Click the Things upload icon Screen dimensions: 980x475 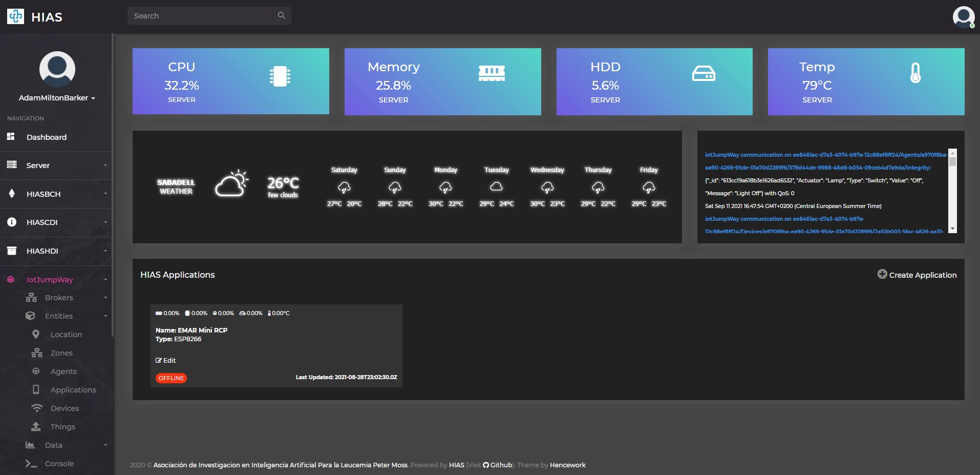(36, 426)
